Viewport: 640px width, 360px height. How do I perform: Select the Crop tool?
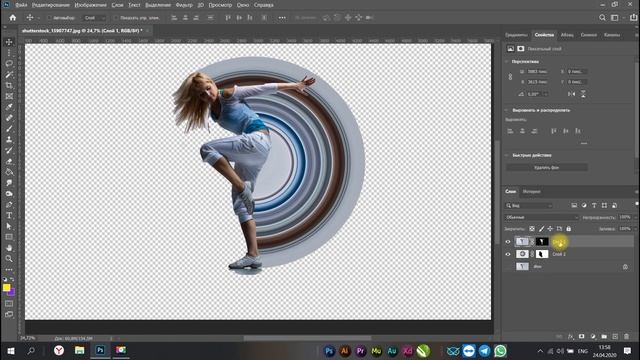coord(9,85)
